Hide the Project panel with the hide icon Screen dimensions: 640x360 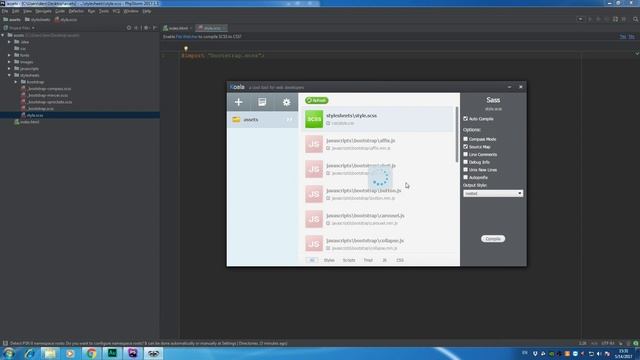(x=155, y=28)
